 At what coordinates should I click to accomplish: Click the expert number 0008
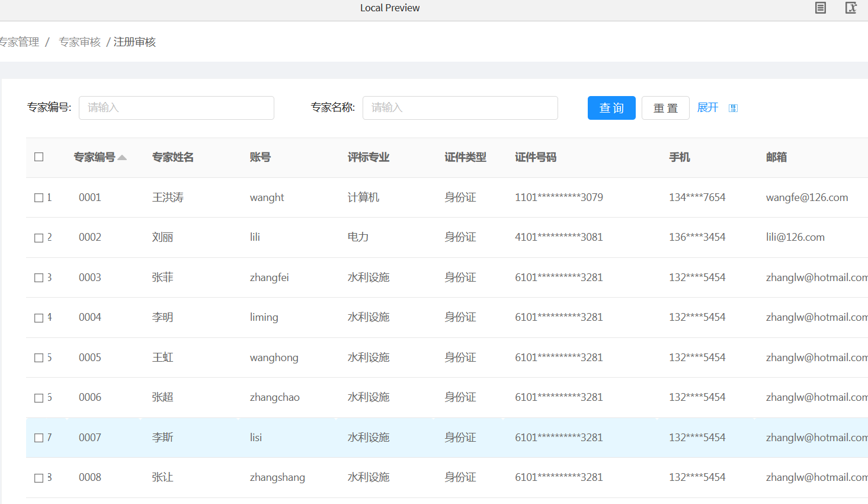coord(90,477)
